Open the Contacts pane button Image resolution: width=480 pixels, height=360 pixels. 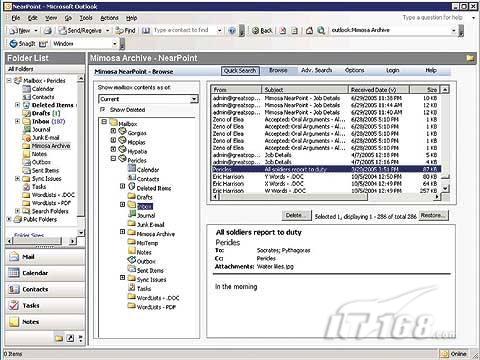click(45, 289)
